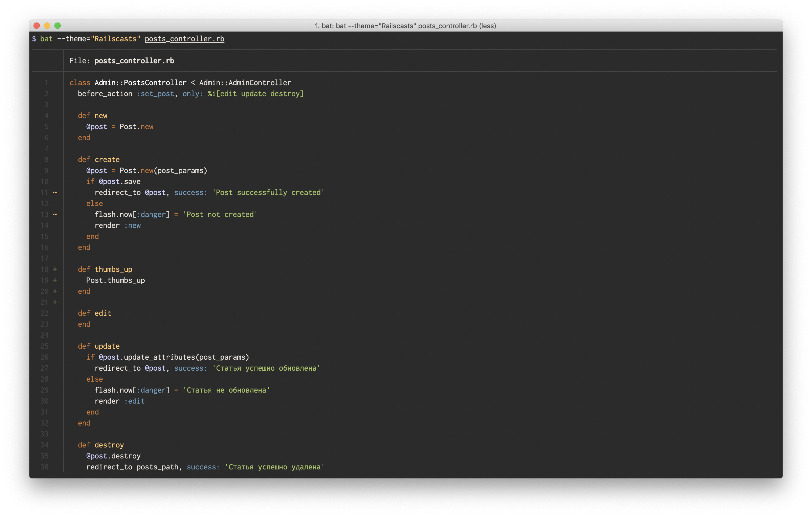Image resolution: width=812 pixels, height=517 pixels.
Task: Click the yellow minimize traffic light button
Action: [47, 26]
